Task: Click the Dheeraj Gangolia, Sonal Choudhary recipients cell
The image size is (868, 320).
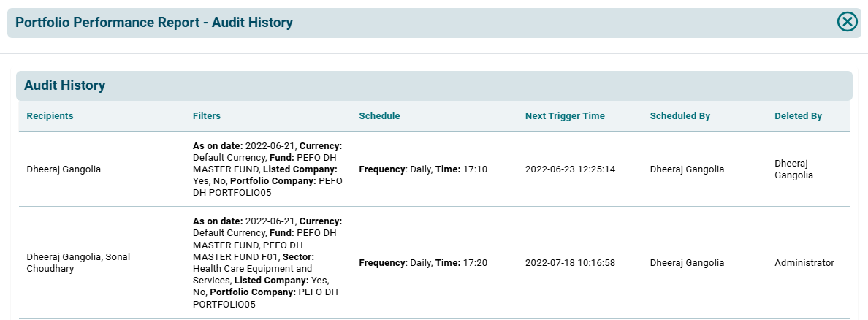Action: click(78, 263)
